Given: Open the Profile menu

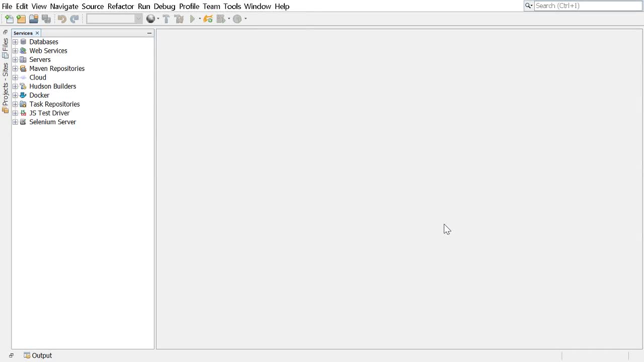Looking at the screenshot, I should (189, 7).
